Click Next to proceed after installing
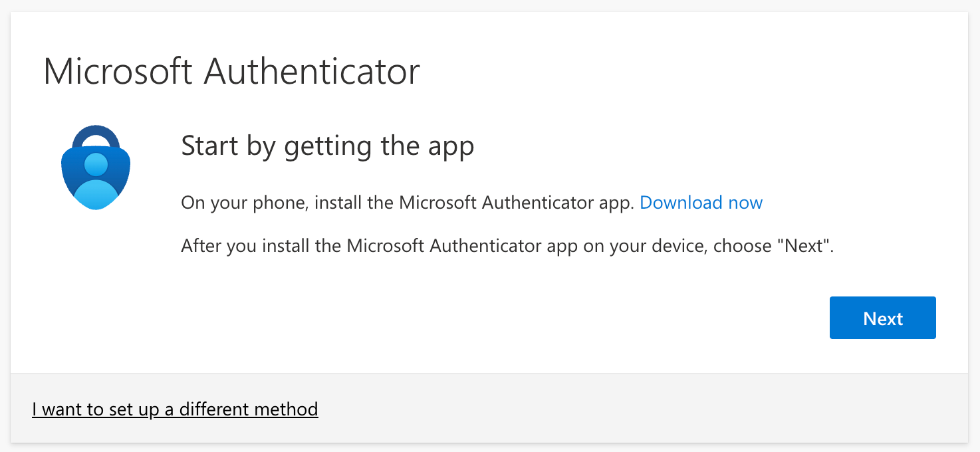The image size is (980, 452). tap(882, 318)
